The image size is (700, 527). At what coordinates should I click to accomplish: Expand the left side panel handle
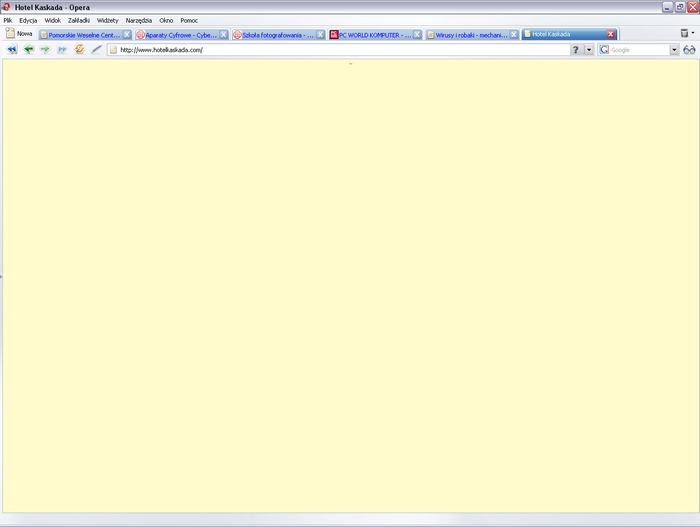[2, 276]
